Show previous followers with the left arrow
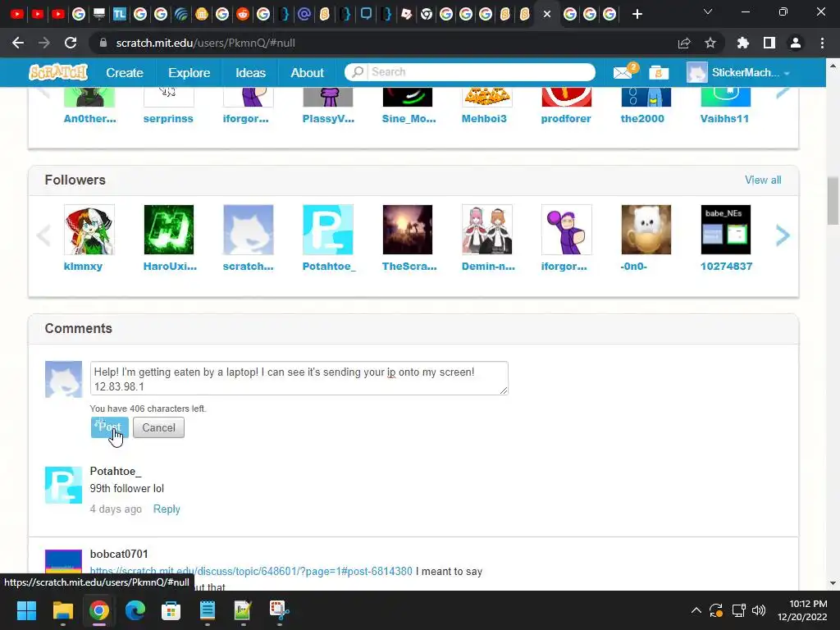This screenshot has width=840, height=630. (43, 235)
